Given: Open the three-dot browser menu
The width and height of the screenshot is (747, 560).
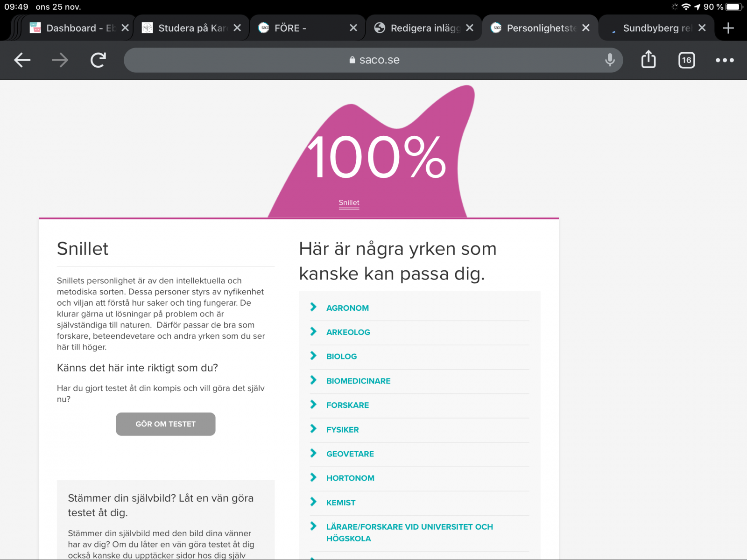Looking at the screenshot, I should click(725, 60).
